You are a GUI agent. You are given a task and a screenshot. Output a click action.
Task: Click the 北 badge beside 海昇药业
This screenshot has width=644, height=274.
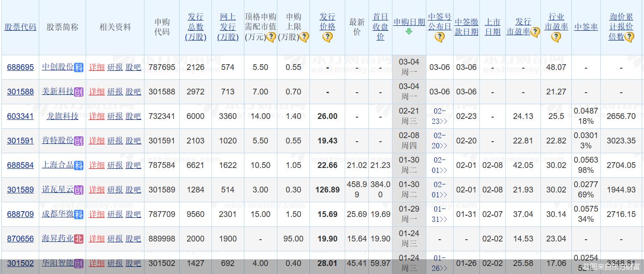pos(78,239)
